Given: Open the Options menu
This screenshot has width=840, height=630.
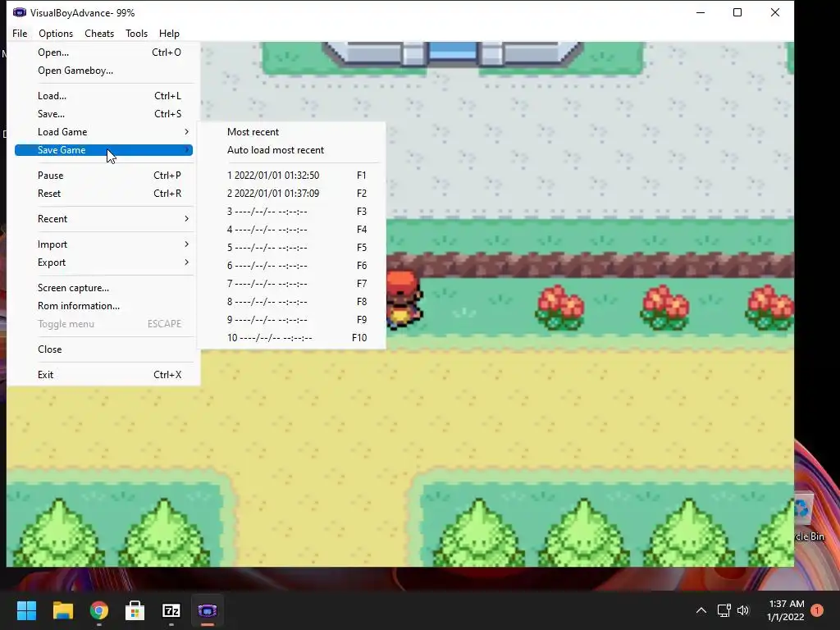Looking at the screenshot, I should 56,33.
